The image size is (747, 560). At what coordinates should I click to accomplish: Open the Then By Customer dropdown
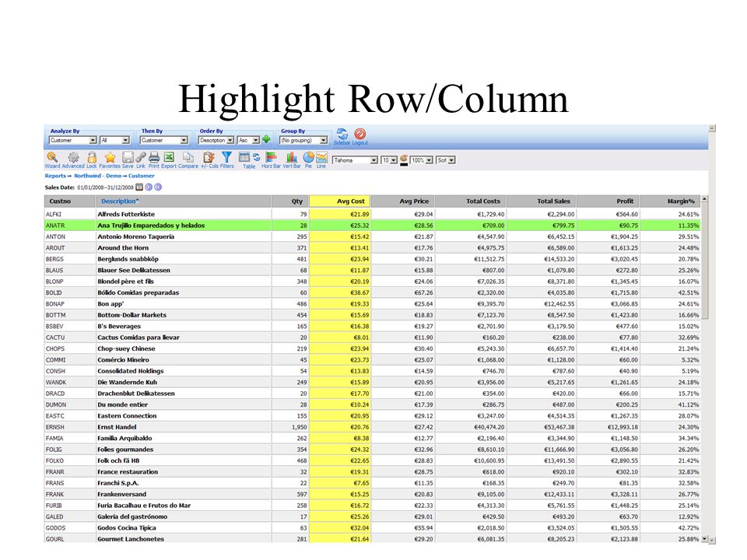pyautogui.click(x=164, y=140)
